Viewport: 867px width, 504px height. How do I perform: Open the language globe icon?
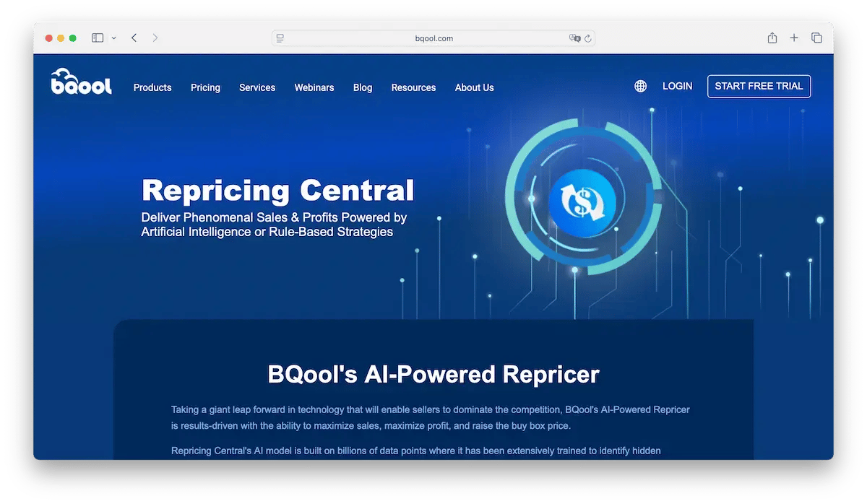[640, 86]
